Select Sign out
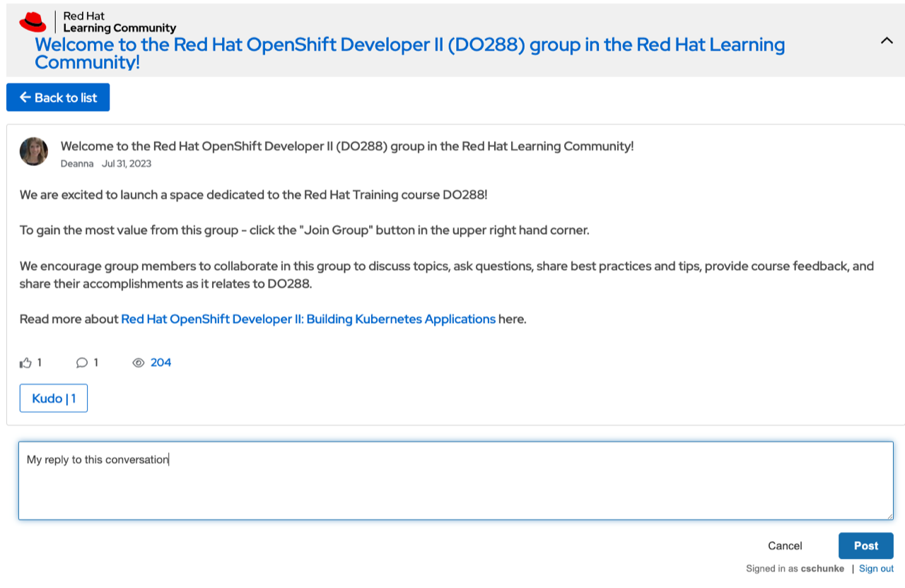905x588 pixels. pyautogui.click(x=876, y=568)
